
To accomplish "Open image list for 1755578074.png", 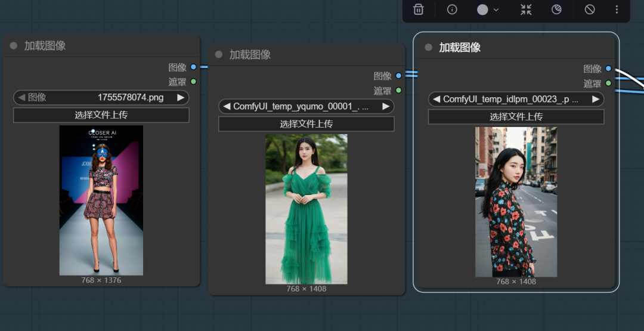I will click(x=101, y=98).
